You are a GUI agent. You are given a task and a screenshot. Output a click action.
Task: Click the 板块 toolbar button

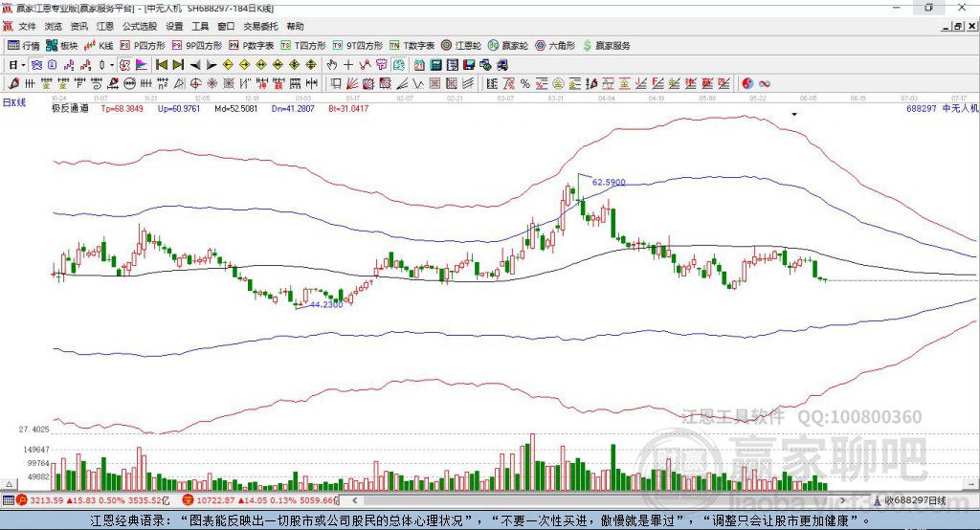(61, 46)
